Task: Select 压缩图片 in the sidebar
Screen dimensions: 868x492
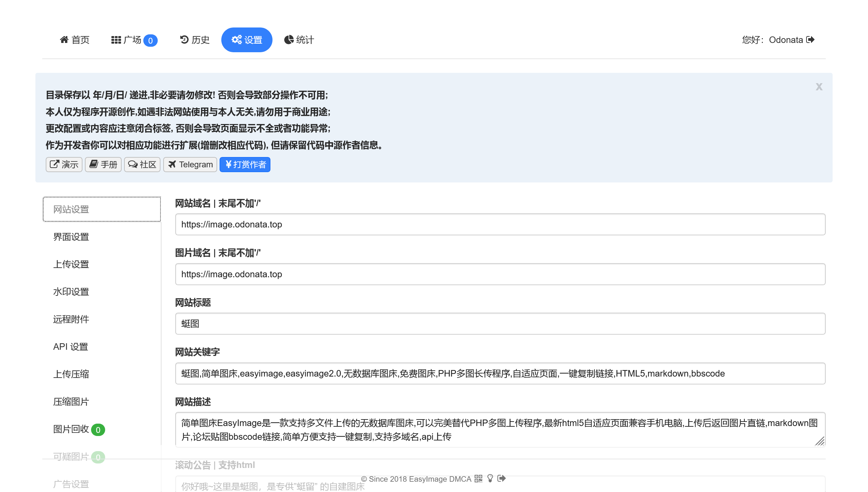Action: 102,402
